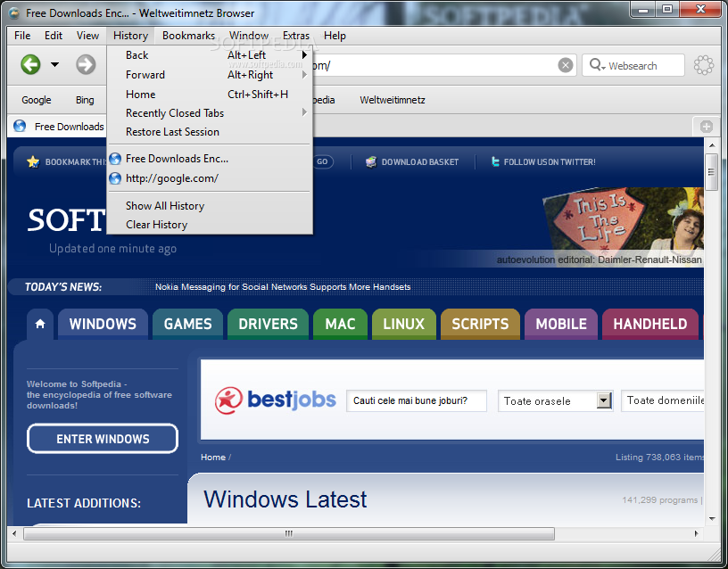Screen dimensions: 728x569
Task: Open the SCRIPTS category tab
Action: (x=480, y=324)
